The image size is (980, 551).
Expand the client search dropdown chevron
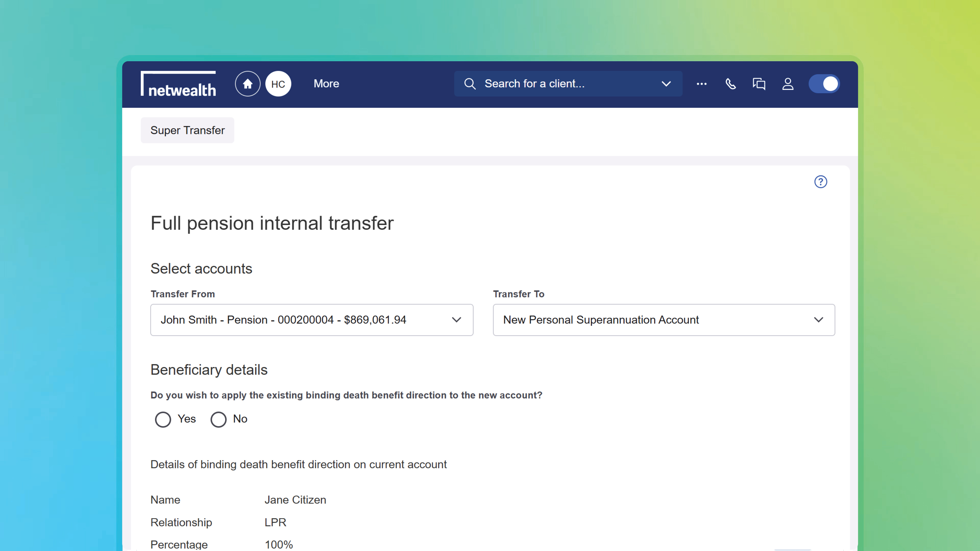[x=666, y=84]
